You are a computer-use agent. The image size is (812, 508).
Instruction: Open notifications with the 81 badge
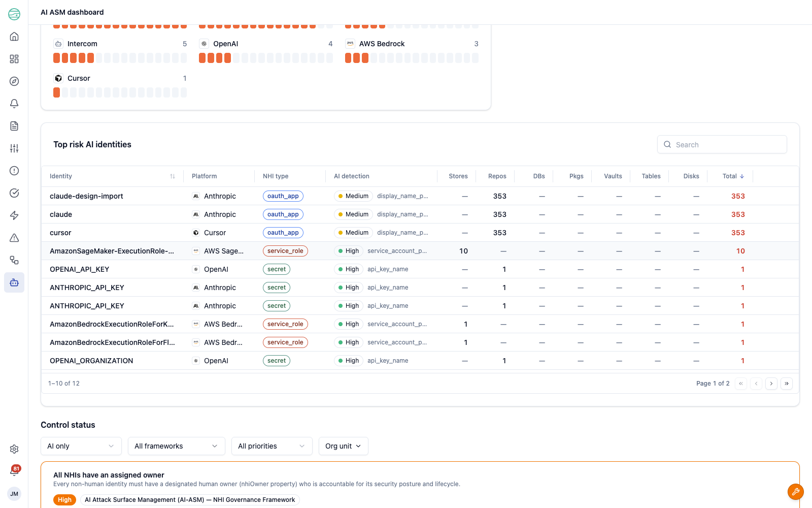pos(14,471)
